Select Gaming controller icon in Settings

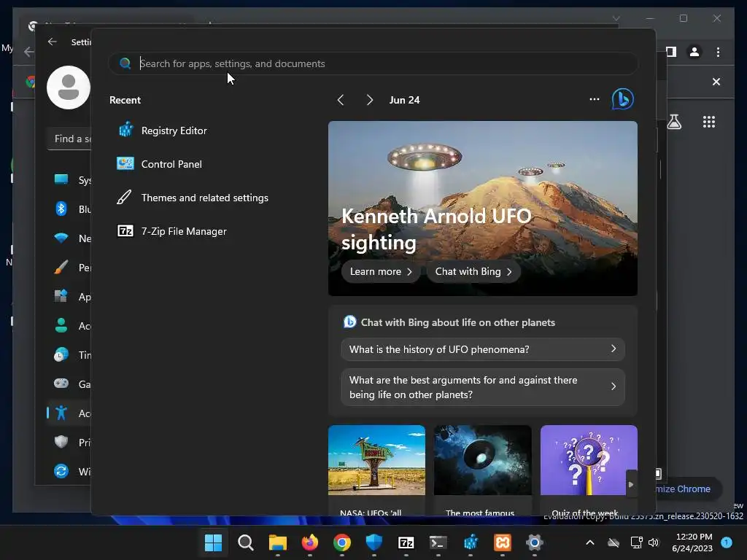pyautogui.click(x=61, y=384)
